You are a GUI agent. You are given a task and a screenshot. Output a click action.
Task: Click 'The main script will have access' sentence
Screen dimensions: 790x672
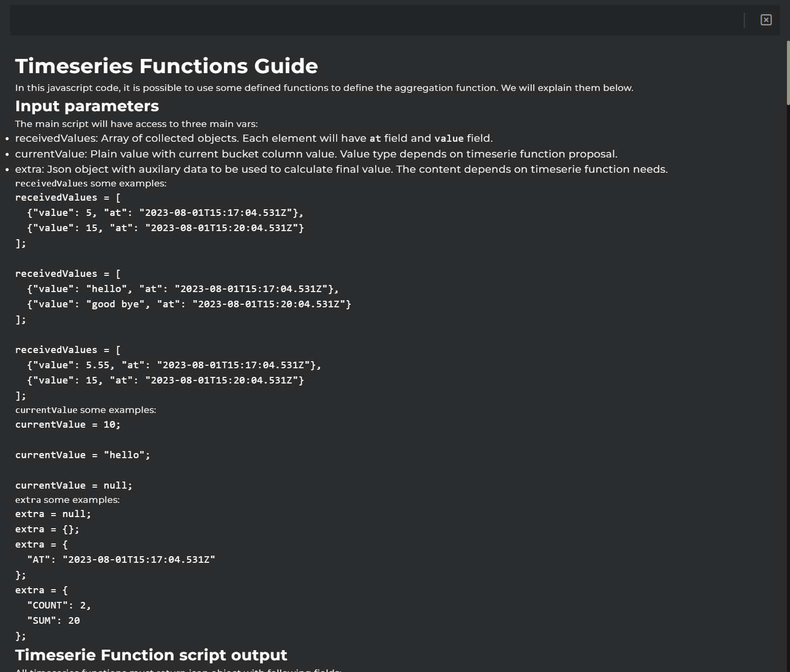point(137,124)
